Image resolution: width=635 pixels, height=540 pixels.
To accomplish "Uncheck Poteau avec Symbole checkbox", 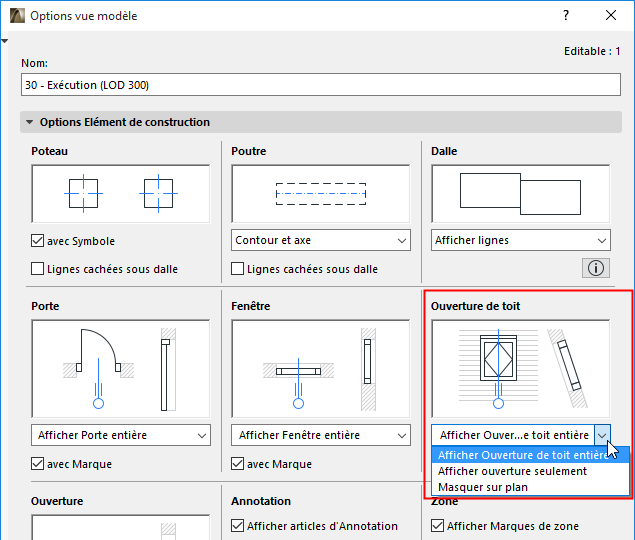I will point(38,241).
